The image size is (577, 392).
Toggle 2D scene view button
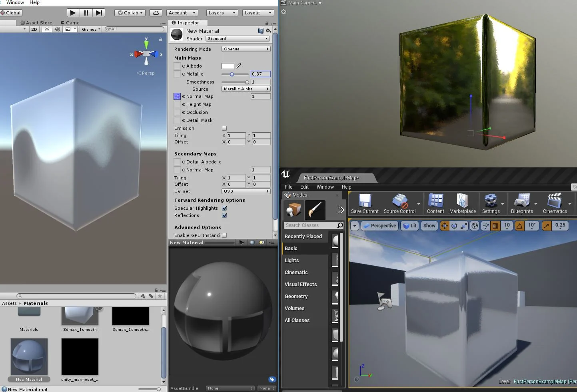34,29
